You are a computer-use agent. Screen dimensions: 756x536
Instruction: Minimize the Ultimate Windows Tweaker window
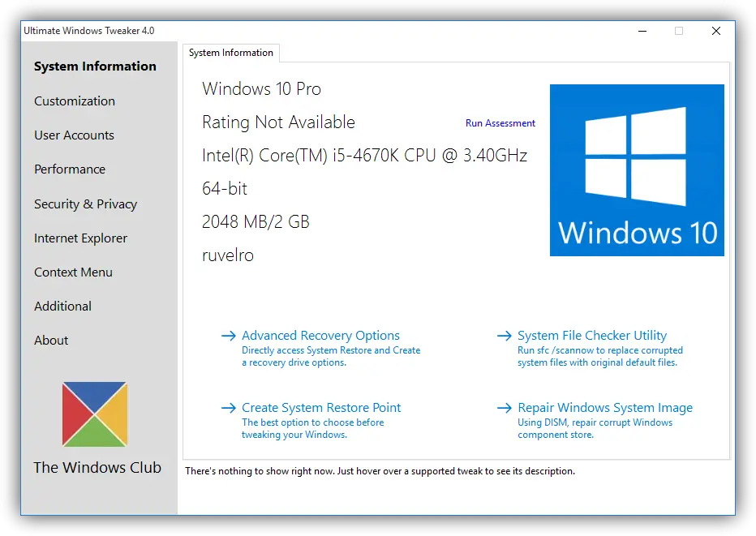tap(642, 31)
